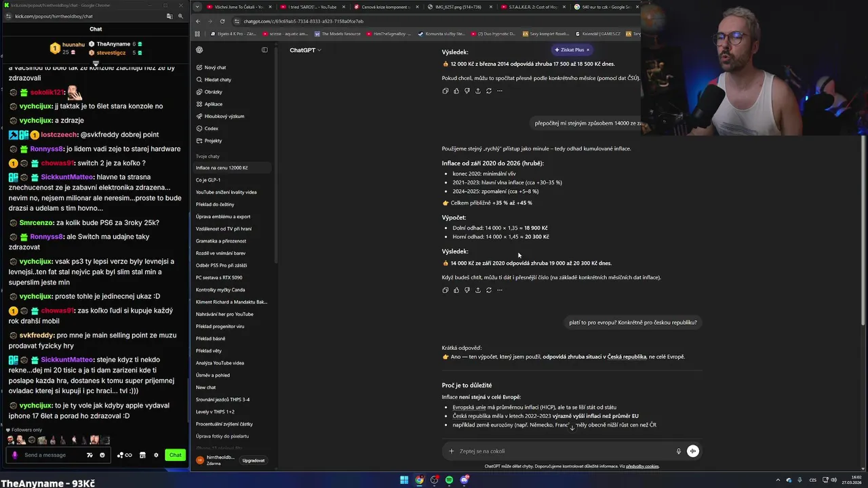Screen dimensions: 868x488
Task: Open the emoji picker in Kick chat
Action: (x=102, y=455)
